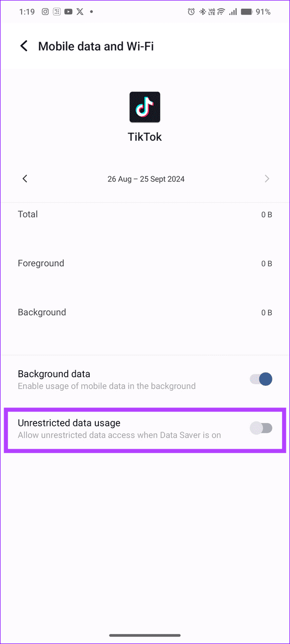290x644 pixels.
Task: Tap the 26 Aug – 25 Sept 2024 label
Action: point(146,179)
